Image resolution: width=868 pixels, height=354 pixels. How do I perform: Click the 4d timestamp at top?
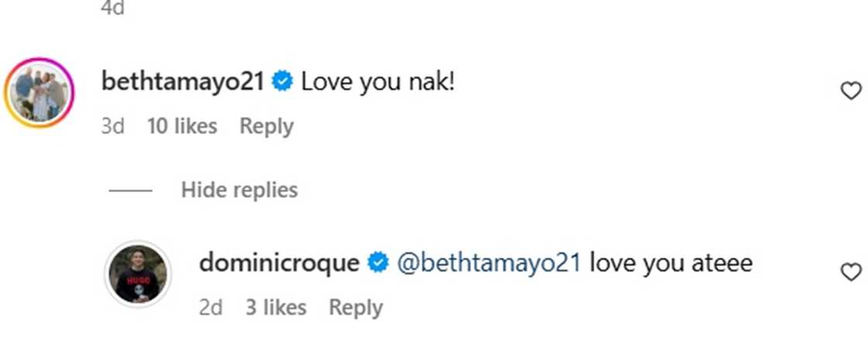click(113, 8)
